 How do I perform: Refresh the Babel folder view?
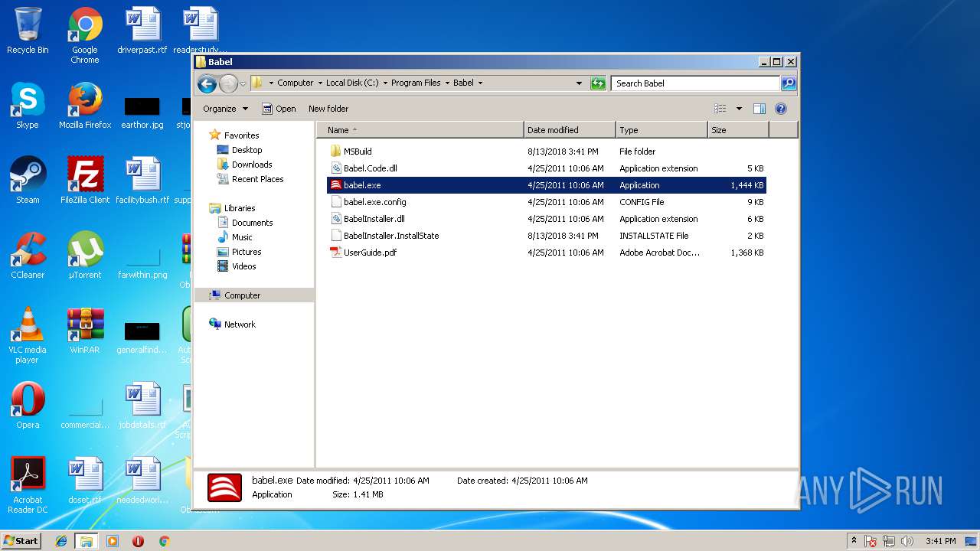click(598, 83)
